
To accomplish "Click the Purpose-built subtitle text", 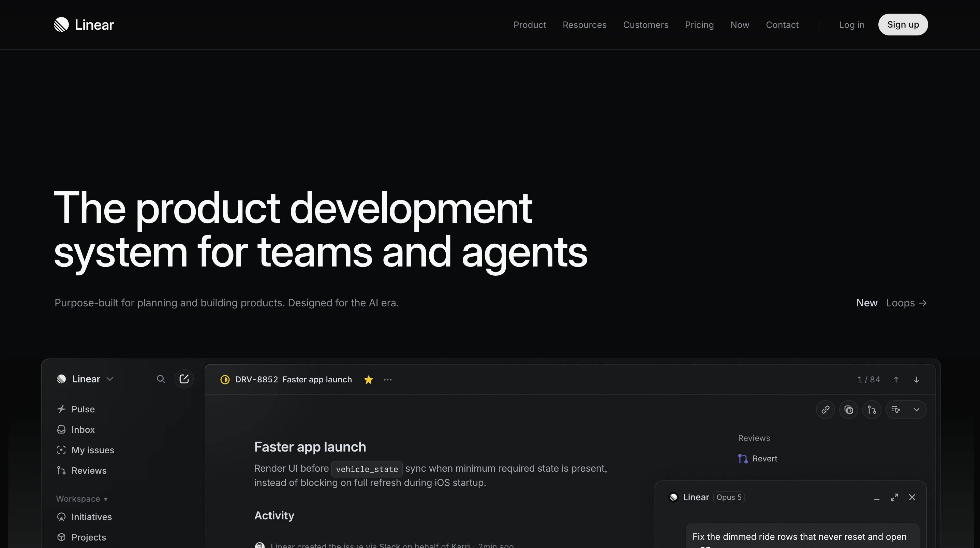I will (226, 303).
